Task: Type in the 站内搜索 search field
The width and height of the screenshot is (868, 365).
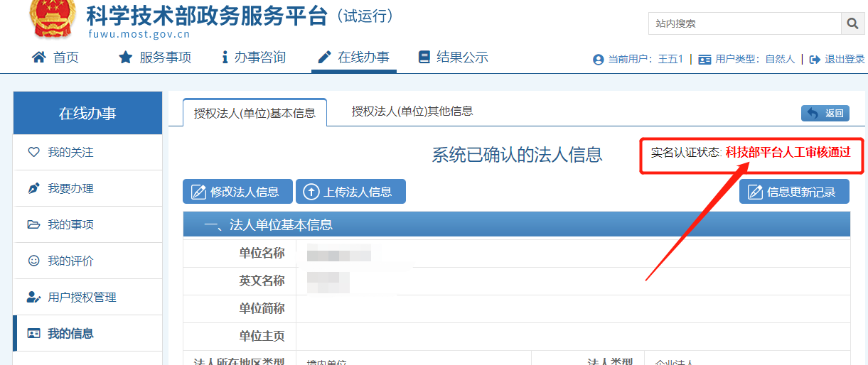Action: coord(744,23)
